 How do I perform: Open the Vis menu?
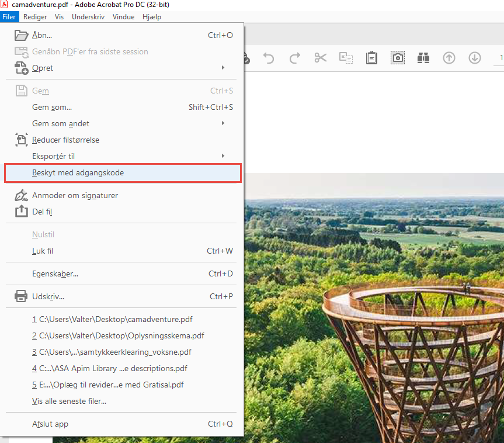[x=59, y=17]
